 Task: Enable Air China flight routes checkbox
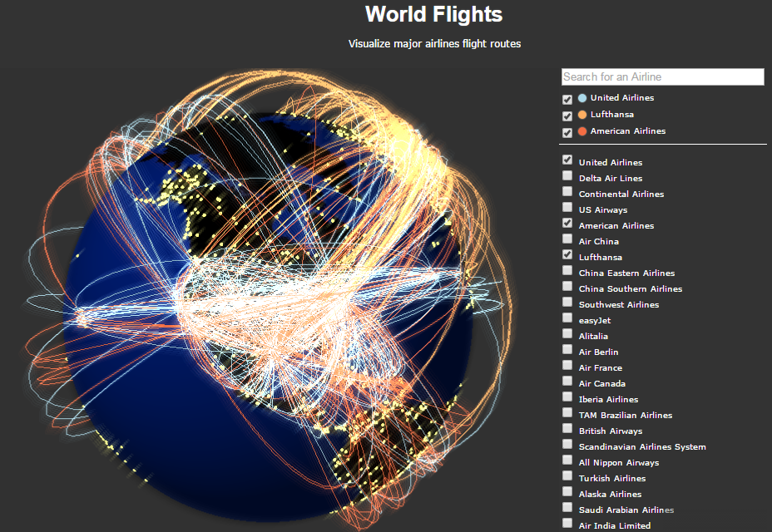click(567, 239)
